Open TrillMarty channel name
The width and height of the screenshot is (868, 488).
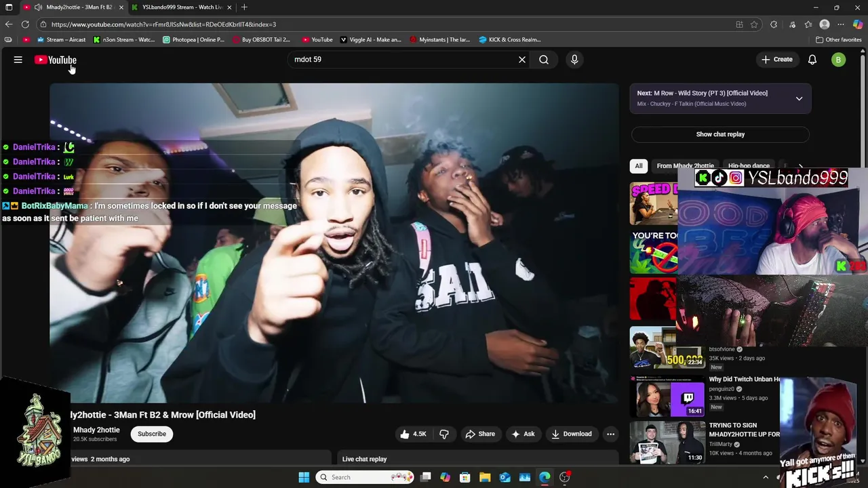coord(722,444)
